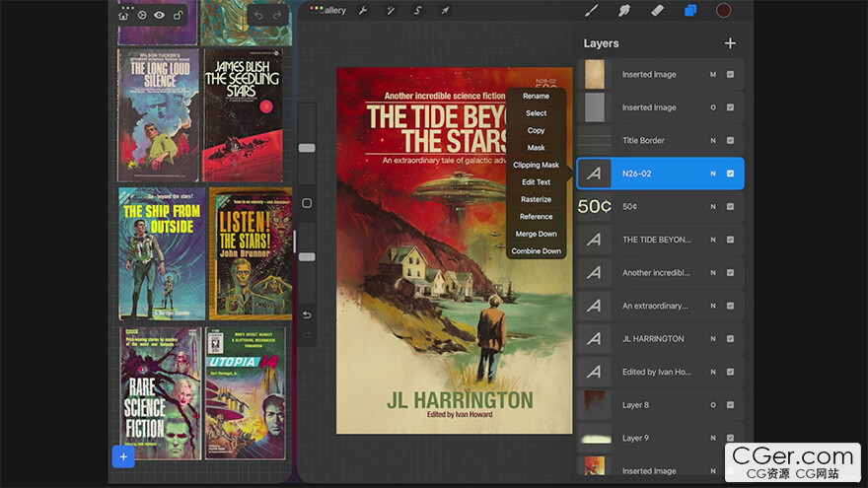Open blend mode N on Layer 9
The width and height of the screenshot is (868, 488).
tap(713, 438)
